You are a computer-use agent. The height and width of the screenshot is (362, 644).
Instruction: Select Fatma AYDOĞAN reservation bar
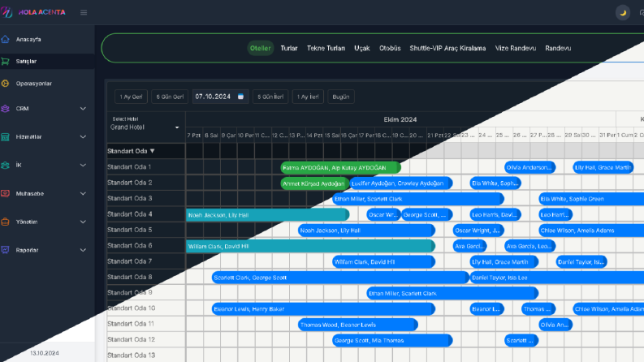(340, 167)
